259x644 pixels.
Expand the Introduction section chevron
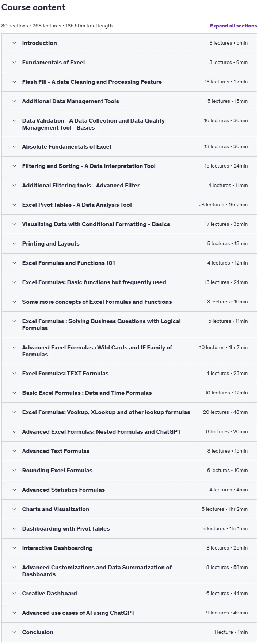coord(14,43)
